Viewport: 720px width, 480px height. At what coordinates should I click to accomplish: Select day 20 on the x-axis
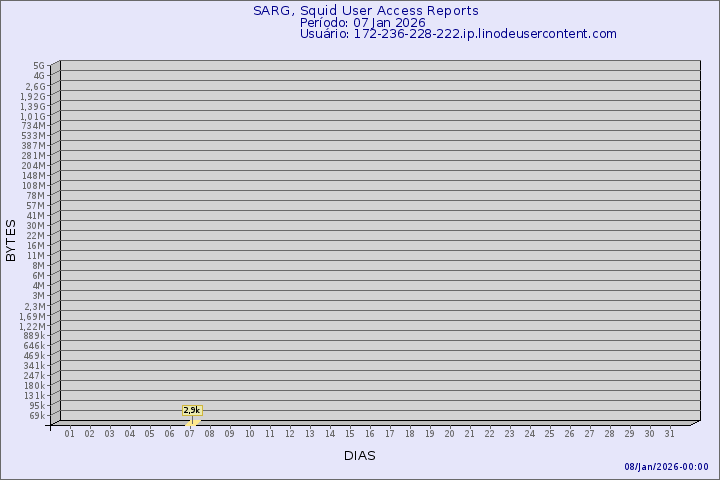pyautogui.click(x=449, y=433)
